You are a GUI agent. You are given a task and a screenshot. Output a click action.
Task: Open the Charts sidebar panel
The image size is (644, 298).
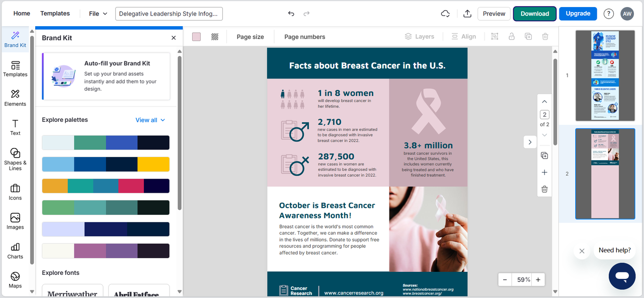(x=15, y=251)
